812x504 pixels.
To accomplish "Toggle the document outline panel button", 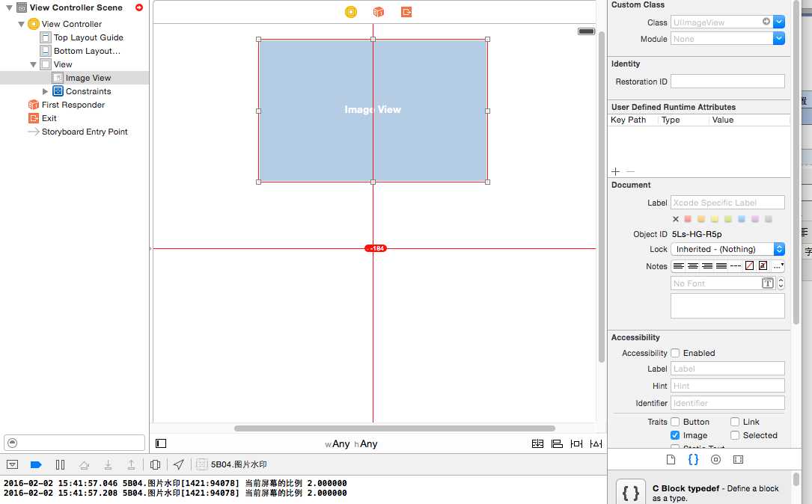I will (x=161, y=443).
